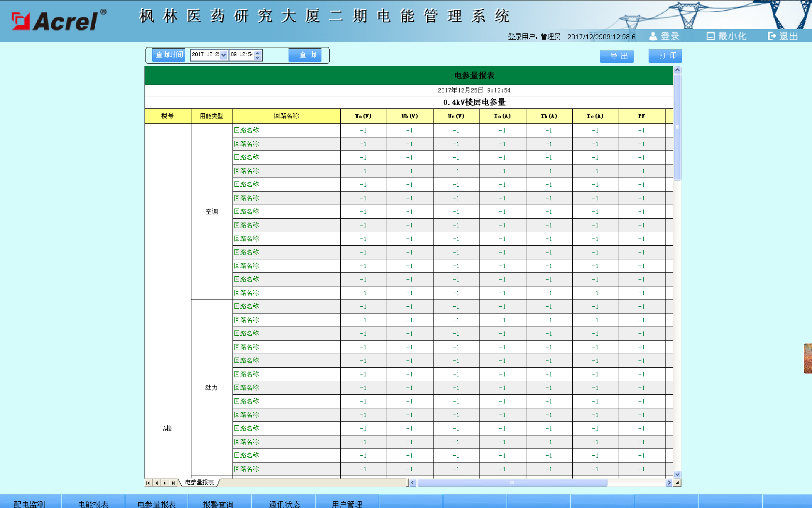The width and height of the screenshot is (812, 508).
Task: Go to previous sheet tab arrow
Action: pyautogui.click(x=157, y=483)
